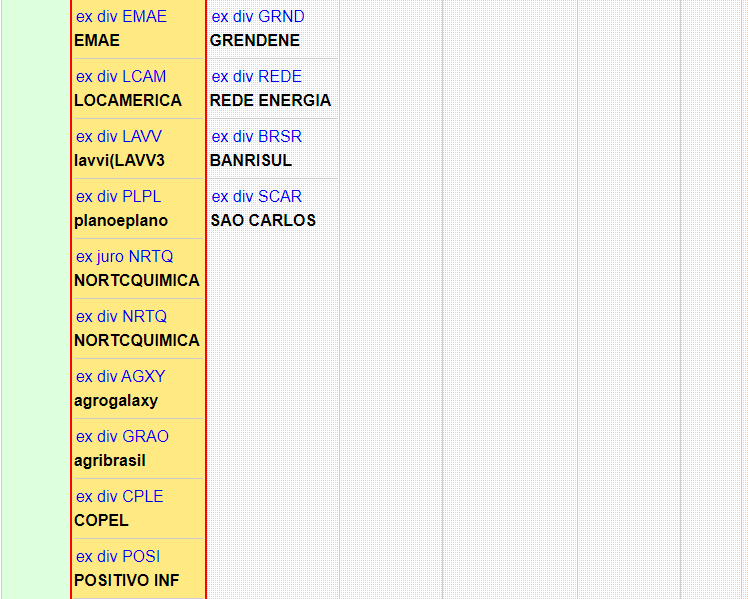Viewport: 748px width, 599px height.
Task: Select the text 'COPEL'
Action: pos(101,521)
